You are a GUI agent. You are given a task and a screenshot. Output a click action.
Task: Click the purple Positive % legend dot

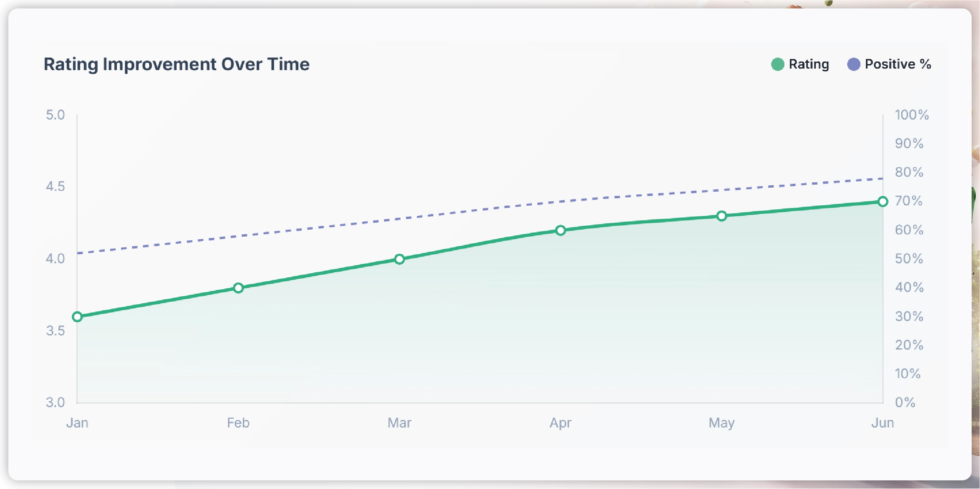[x=853, y=64]
